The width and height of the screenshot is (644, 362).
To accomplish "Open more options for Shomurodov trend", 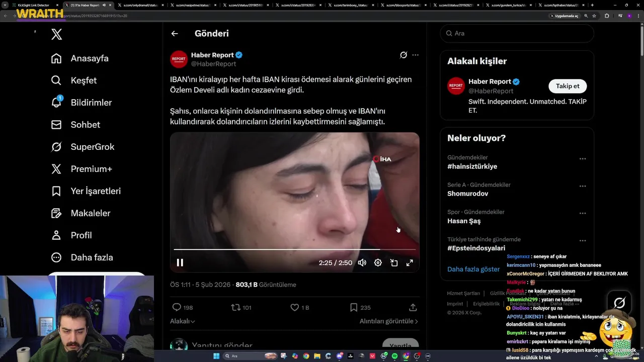I will tap(582, 186).
